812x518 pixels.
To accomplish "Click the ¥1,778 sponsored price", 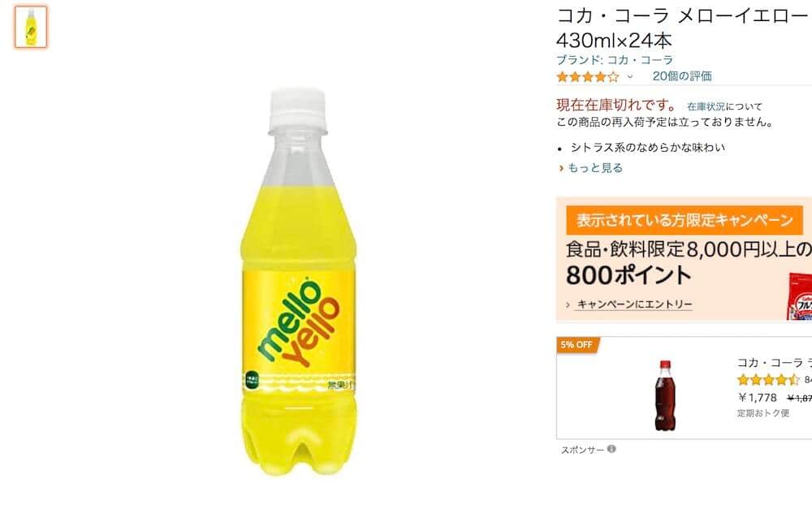I will tap(757, 398).
